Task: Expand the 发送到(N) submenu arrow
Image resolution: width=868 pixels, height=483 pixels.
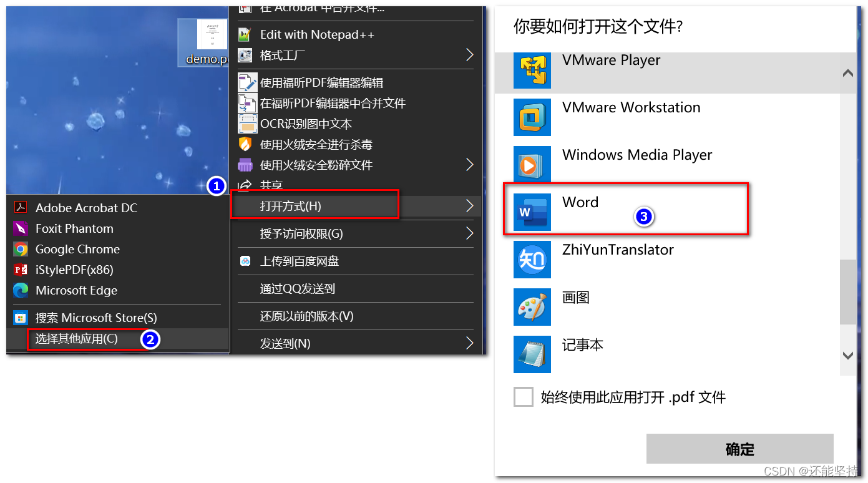Action: (x=469, y=343)
